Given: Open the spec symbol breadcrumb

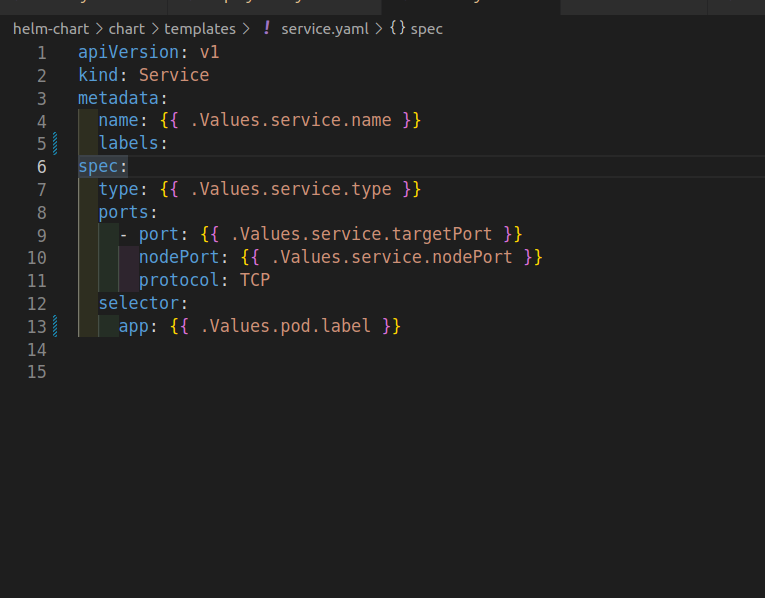Looking at the screenshot, I should pos(426,29).
